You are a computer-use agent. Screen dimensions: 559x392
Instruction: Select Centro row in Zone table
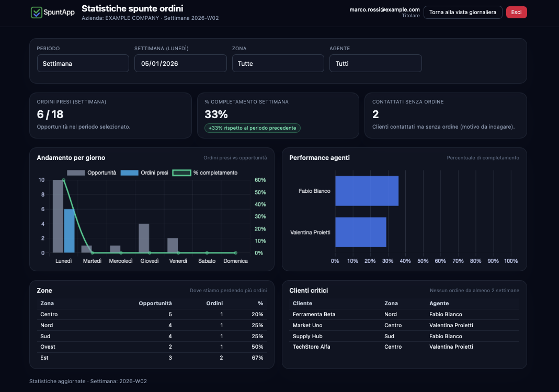[152, 314]
